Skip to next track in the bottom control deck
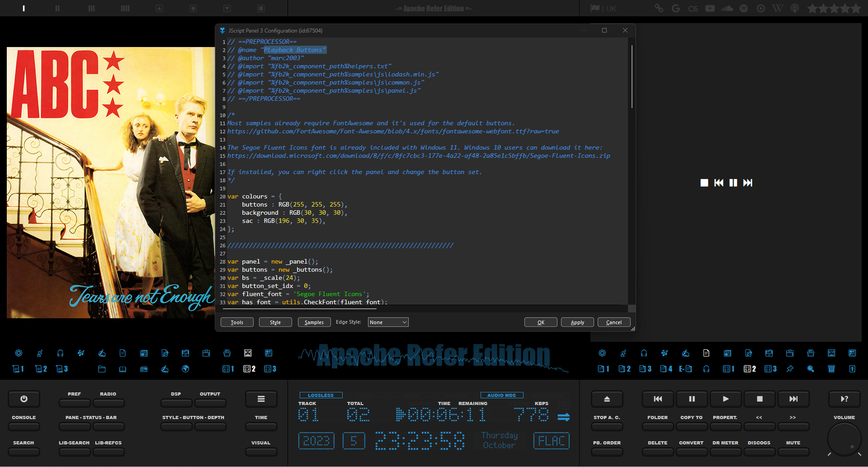This screenshot has width=868, height=467. [x=793, y=399]
